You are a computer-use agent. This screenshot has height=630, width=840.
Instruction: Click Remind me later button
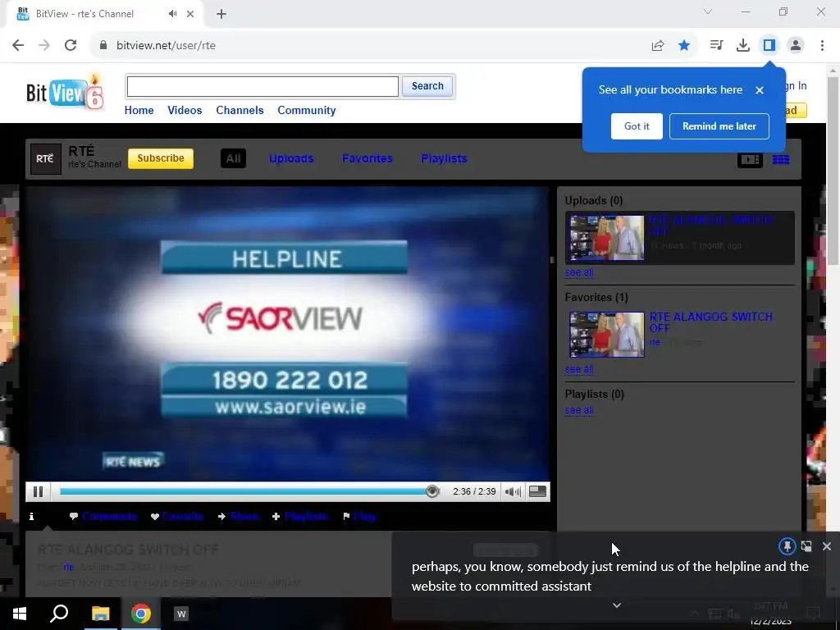(719, 126)
